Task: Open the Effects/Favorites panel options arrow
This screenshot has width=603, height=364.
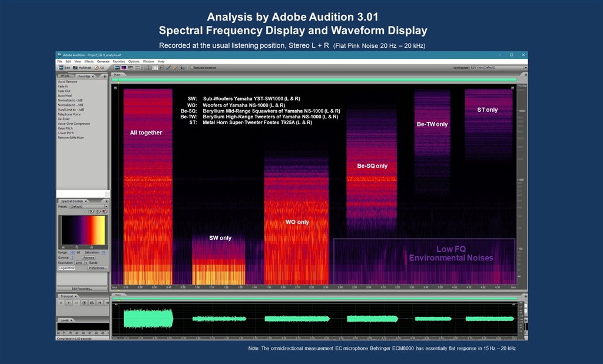Action: 105,76
